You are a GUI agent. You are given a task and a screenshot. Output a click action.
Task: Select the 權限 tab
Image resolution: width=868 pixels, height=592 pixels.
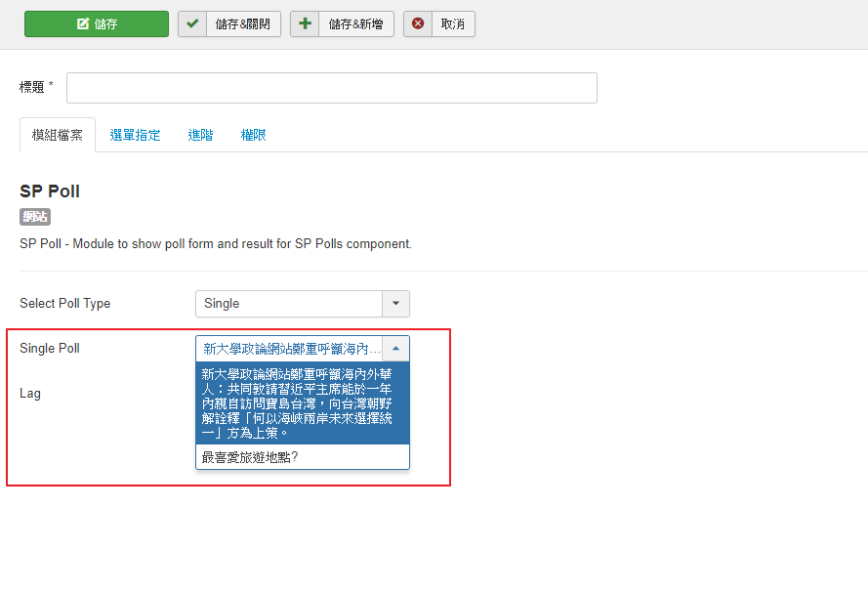pyautogui.click(x=253, y=135)
